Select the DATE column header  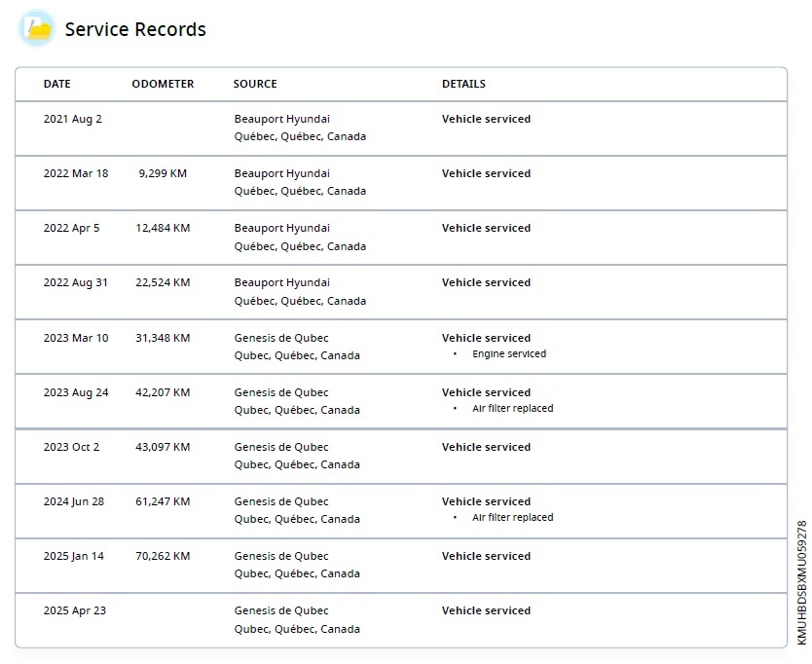[57, 84]
